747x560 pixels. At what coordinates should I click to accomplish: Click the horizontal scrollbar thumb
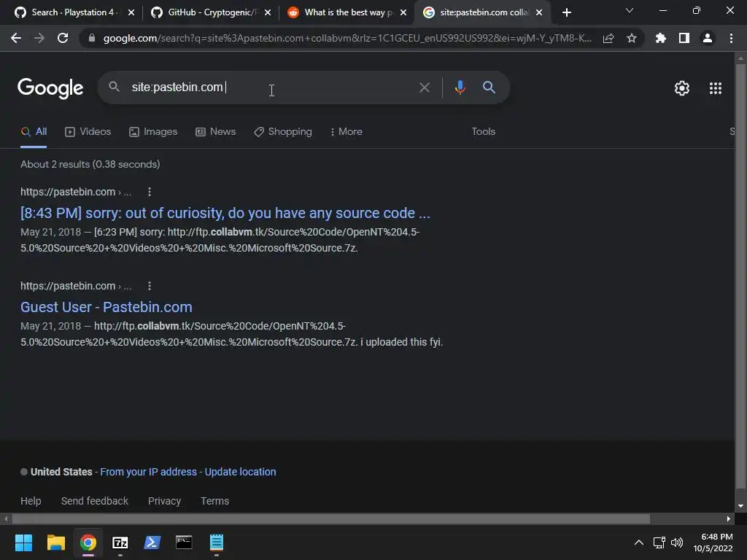[x=330, y=518]
